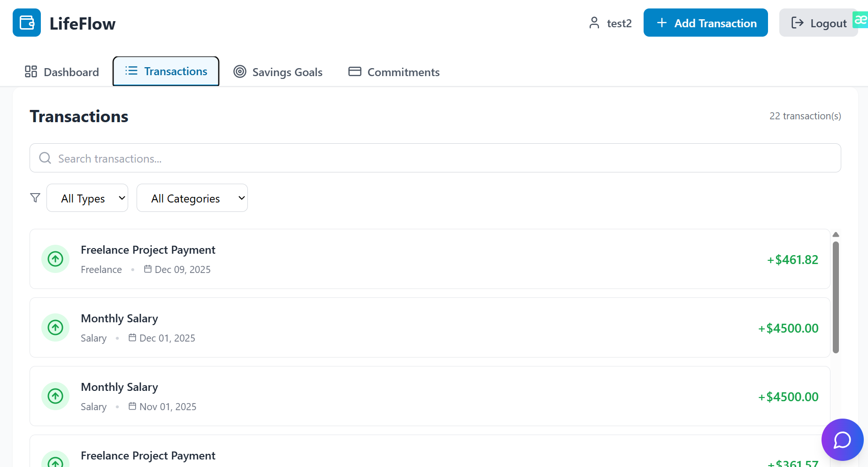This screenshot has width=868, height=467.
Task: Open the purple chat bubble widget
Action: click(843, 440)
